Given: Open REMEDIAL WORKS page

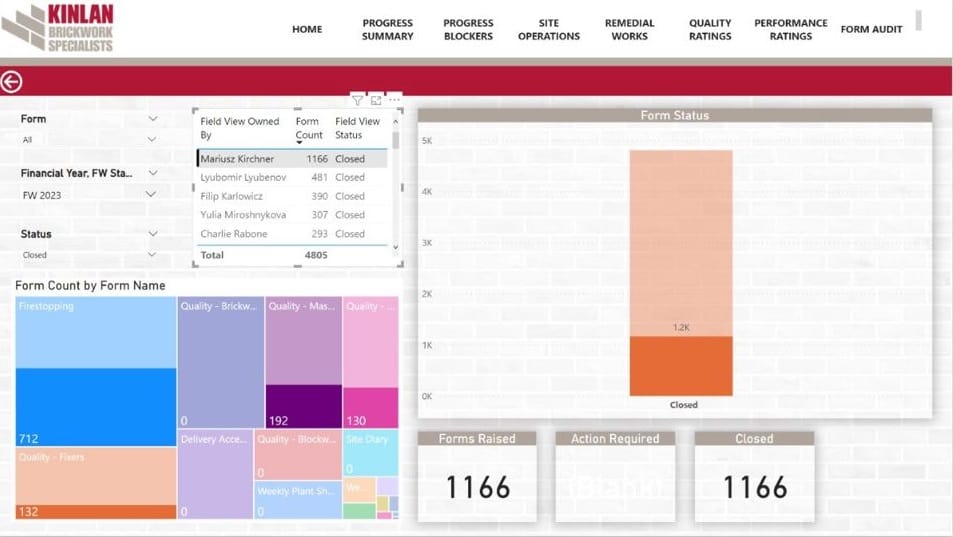Looking at the screenshot, I should (x=630, y=29).
